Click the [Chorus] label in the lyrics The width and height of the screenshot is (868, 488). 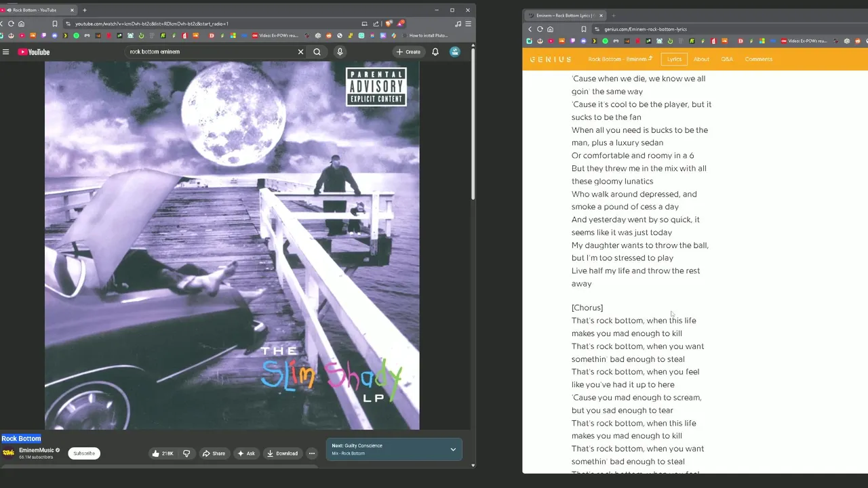(x=587, y=308)
